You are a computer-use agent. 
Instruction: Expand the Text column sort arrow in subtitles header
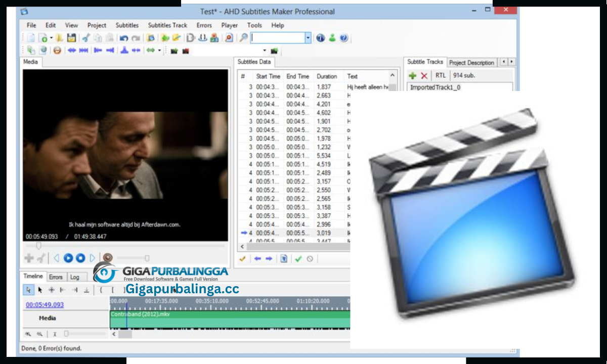click(392, 75)
